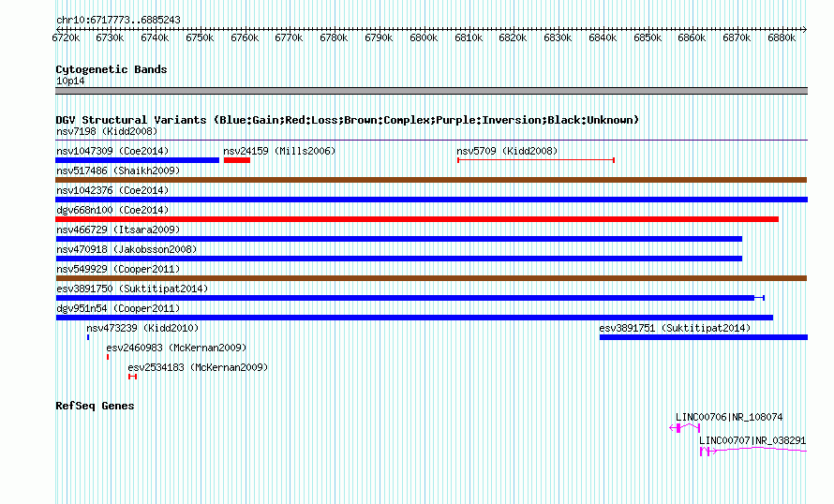Click the 6800k ruler tick label
This screenshot has height=504, width=834.
click(x=424, y=38)
